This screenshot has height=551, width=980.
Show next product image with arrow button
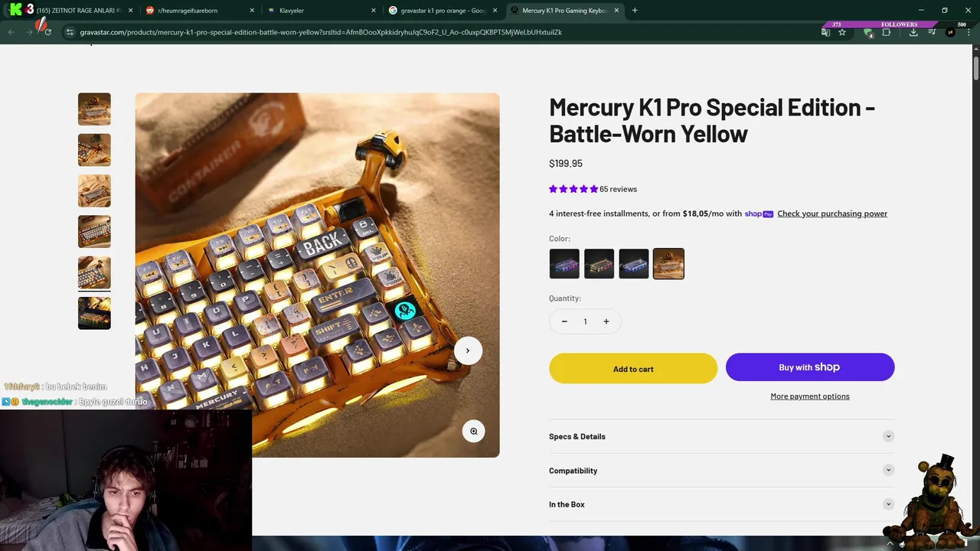point(468,350)
